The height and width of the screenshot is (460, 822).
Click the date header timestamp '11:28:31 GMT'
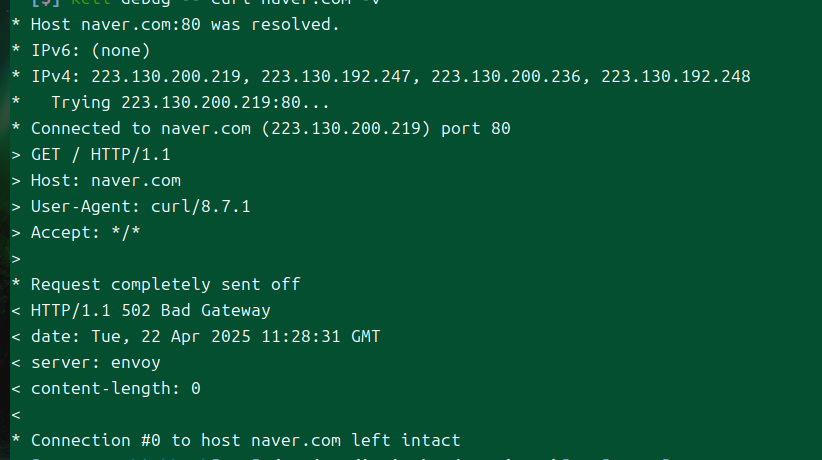[321, 336]
